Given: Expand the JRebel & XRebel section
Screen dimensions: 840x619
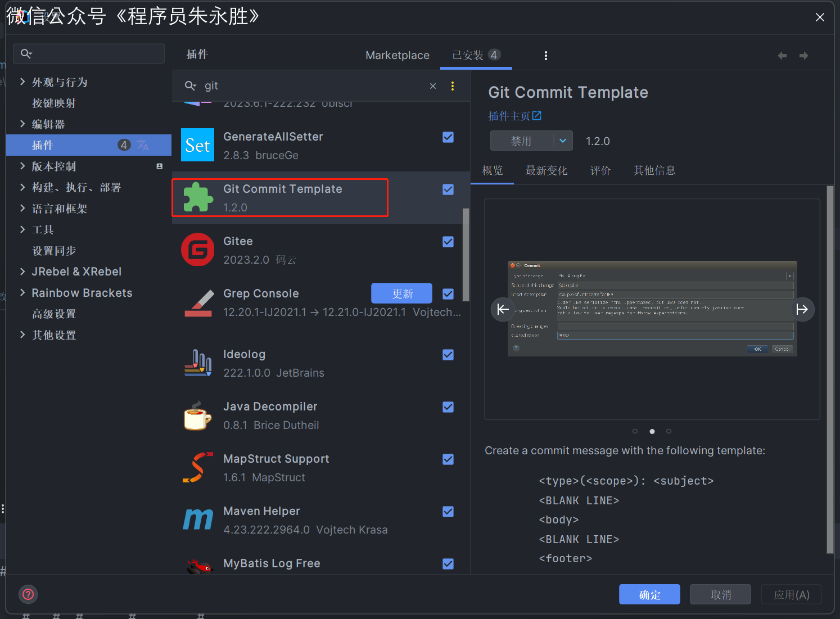Looking at the screenshot, I should point(22,272).
